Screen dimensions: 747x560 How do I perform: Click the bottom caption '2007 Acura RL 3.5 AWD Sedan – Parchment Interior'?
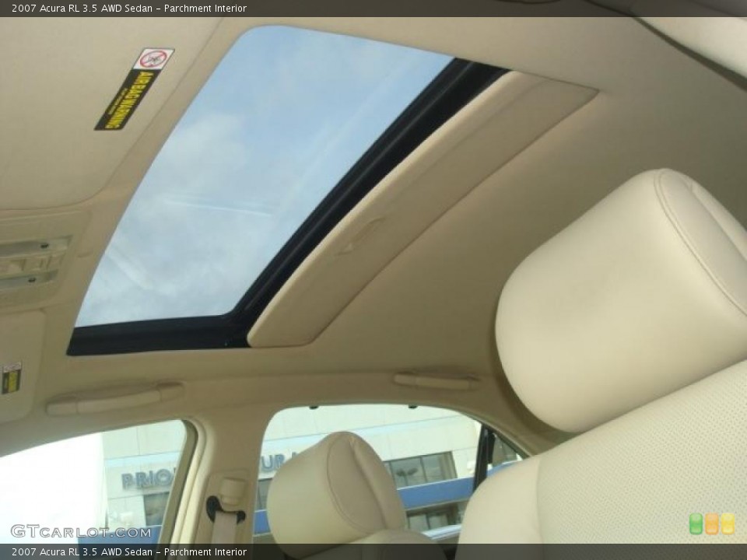click(129, 552)
